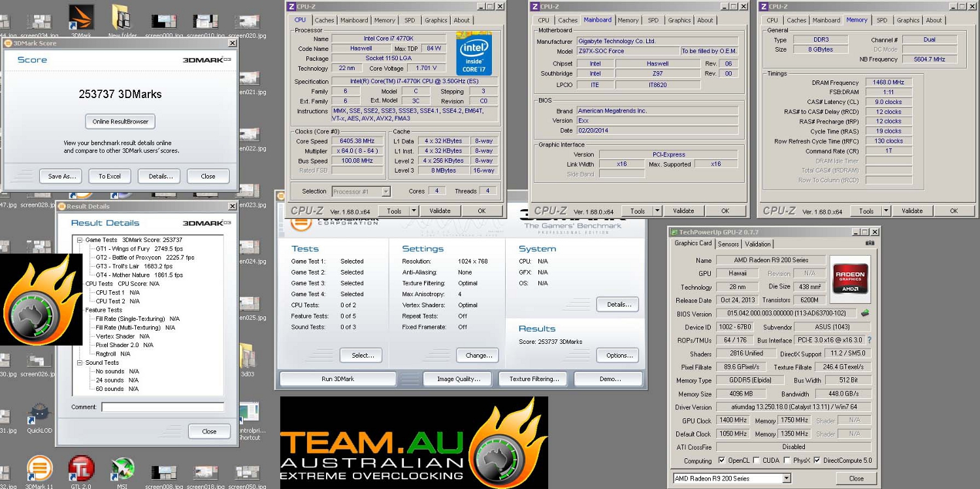Click Details... in 3DMark Score window
The height and width of the screenshot is (489, 980).
click(161, 177)
